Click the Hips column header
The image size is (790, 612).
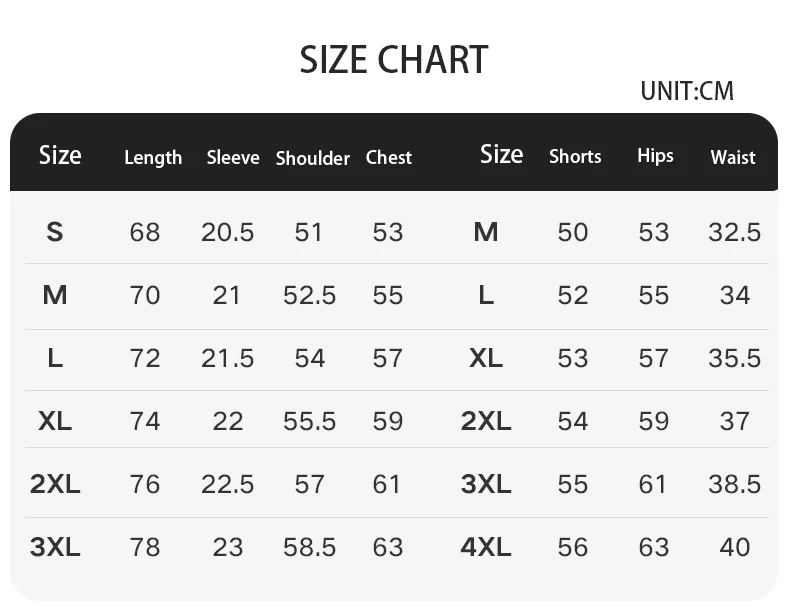(x=655, y=155)
